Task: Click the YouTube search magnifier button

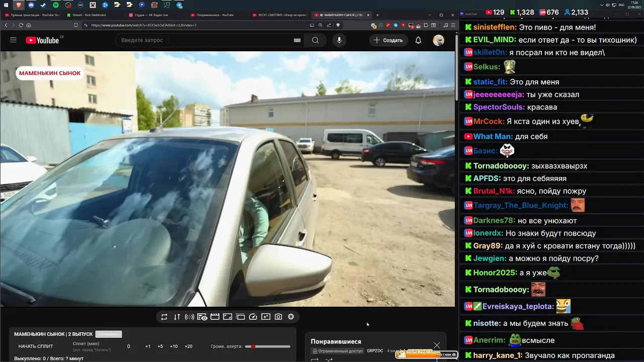Action: (315, 40)
